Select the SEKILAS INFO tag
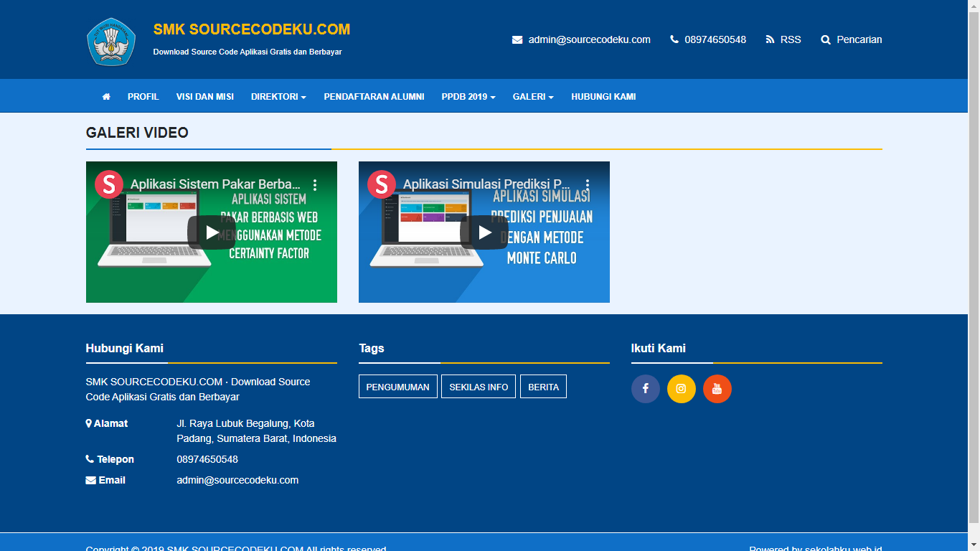The width and height of the screenshot is (980, 551). 479,387
